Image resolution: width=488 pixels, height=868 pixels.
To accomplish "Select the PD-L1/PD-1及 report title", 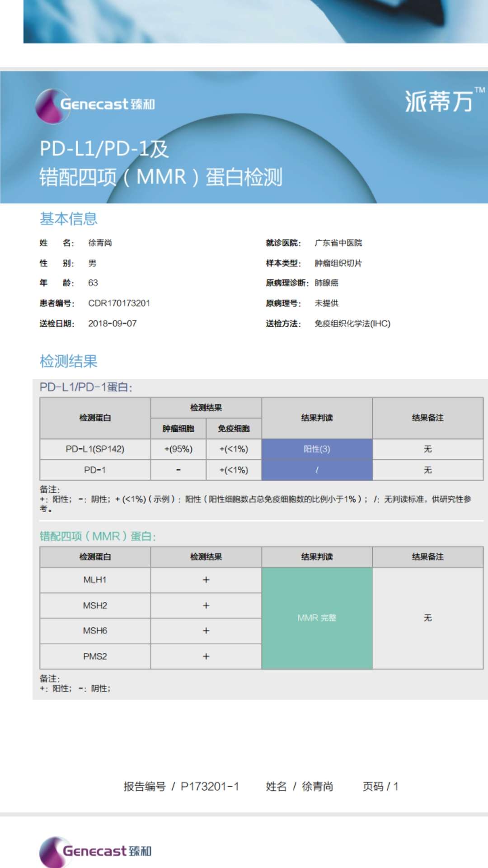I will pos(104,148).
